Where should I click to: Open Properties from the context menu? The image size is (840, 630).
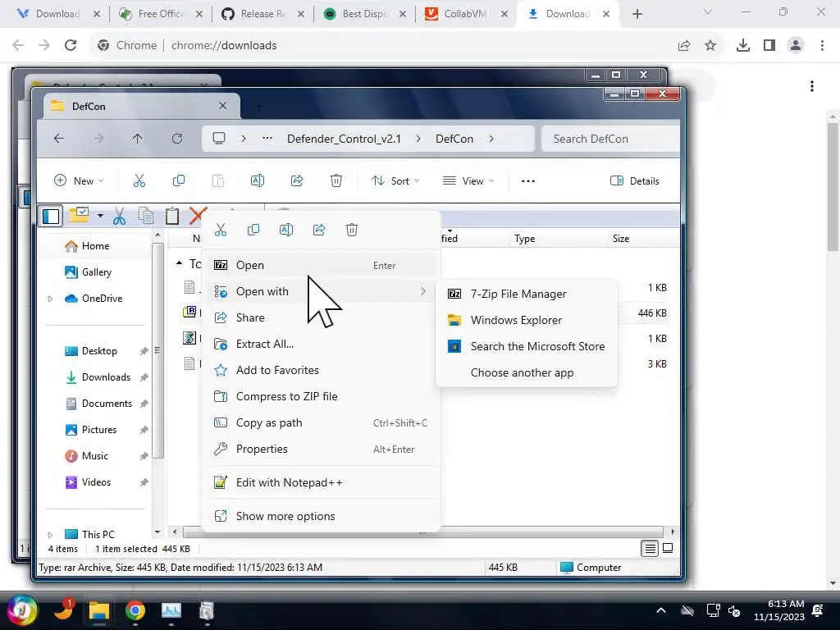click(x=322, y=449)
